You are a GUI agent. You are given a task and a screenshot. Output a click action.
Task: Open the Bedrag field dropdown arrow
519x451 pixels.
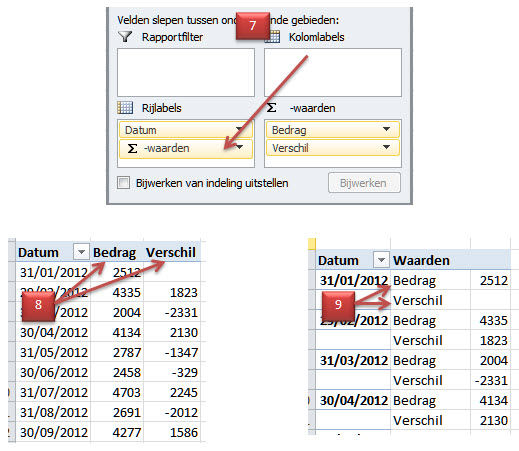pyautogui.click(x=386, y=129)
